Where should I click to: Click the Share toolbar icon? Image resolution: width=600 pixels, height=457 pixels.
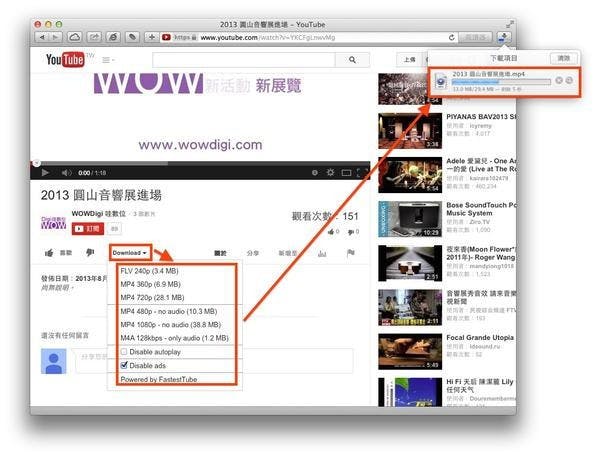pyautogui.click(x=94, y=37)
